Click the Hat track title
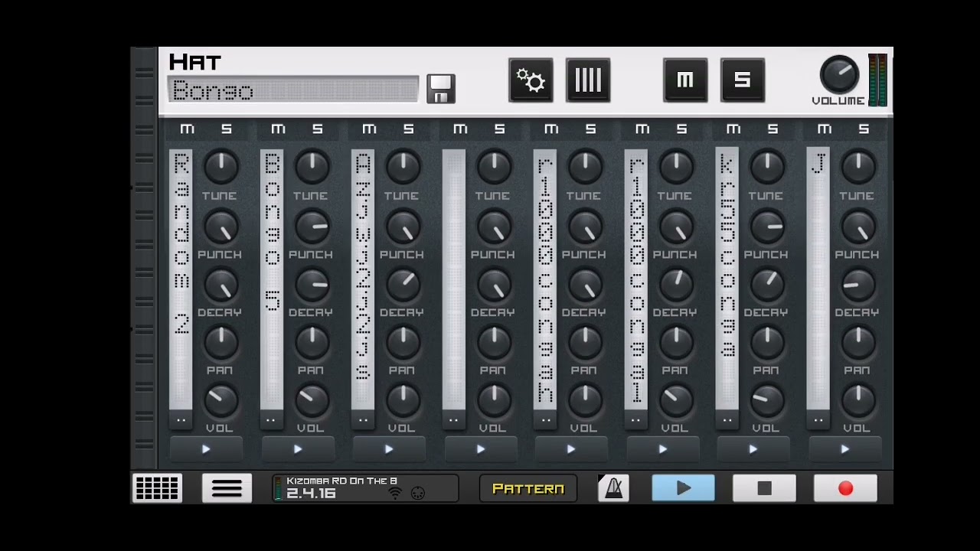 pyautogui.click(x=195, y=62)
